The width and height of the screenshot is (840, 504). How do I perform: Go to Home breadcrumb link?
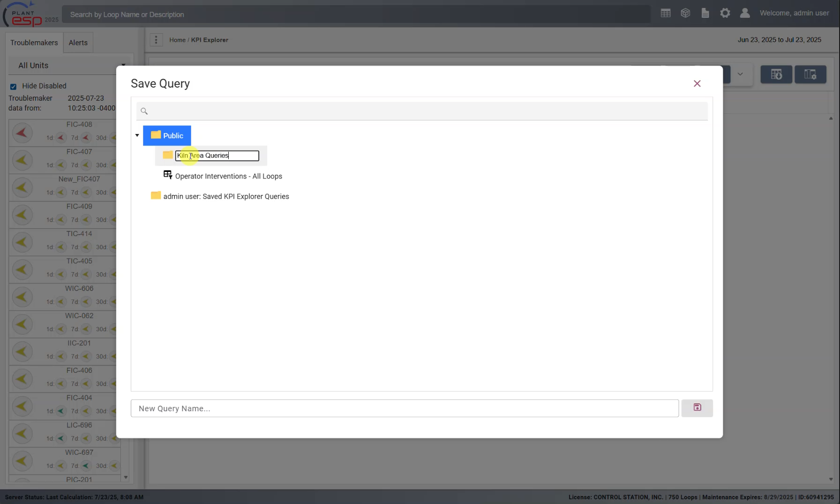(178, 40)
